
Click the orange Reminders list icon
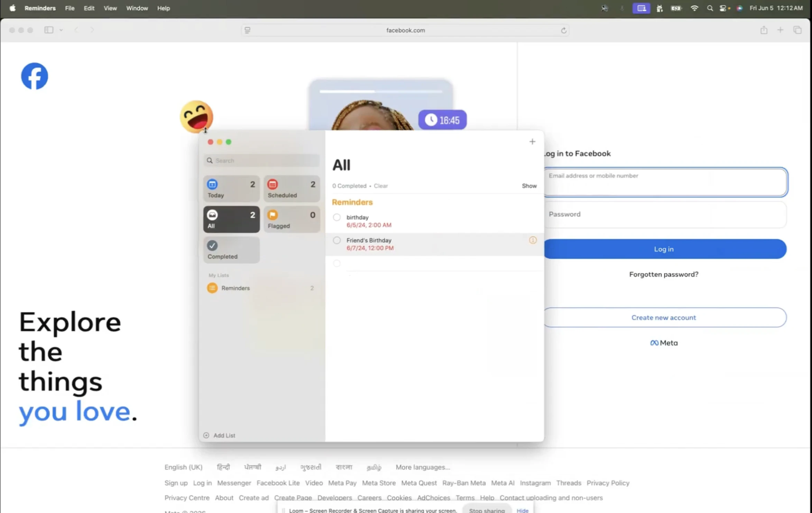(x=212, y=288)
